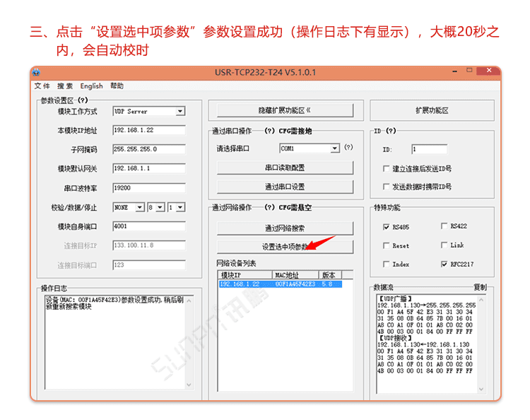Open the 搜索 menu
Viewport: 530px width, 420px height.
coord(64,86)
